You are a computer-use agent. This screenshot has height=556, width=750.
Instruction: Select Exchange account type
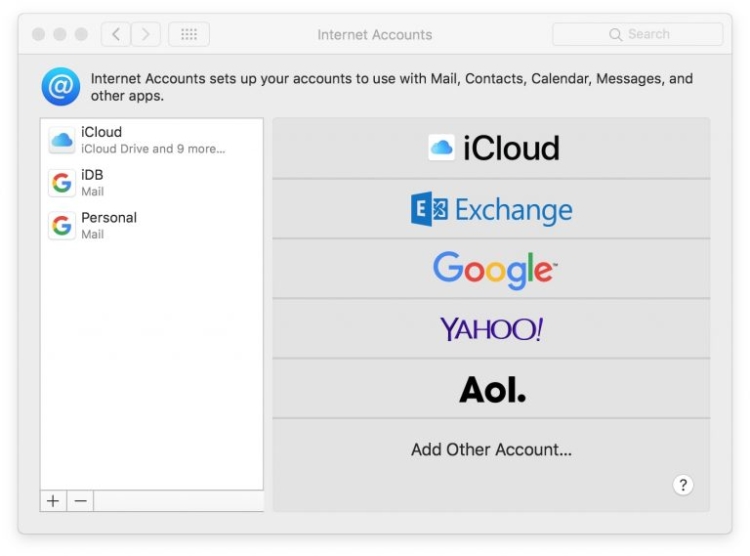click(x=491, y=209)
